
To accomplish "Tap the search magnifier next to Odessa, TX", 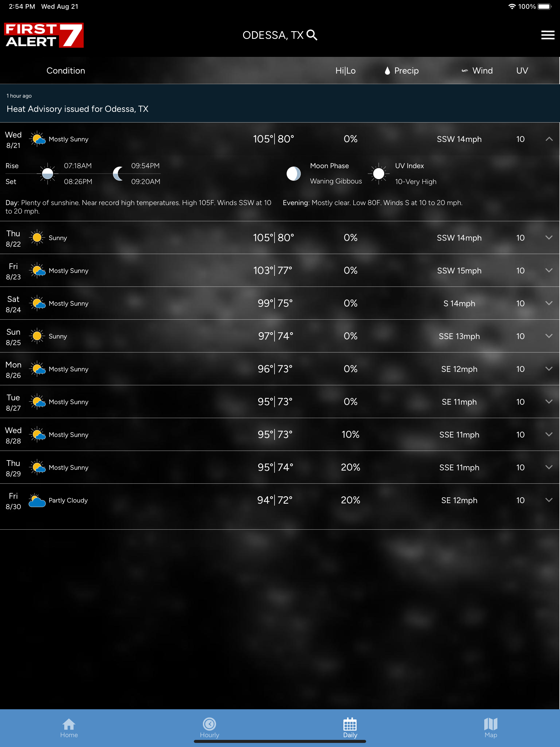I will (x=312, y=35).
